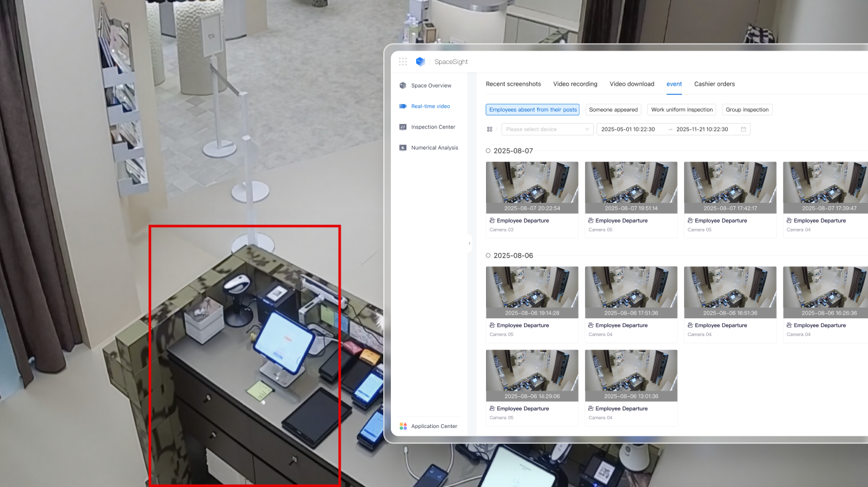Open the calendar icon in date range
Screen dimensions: 868x487
(x=743, y=129)
